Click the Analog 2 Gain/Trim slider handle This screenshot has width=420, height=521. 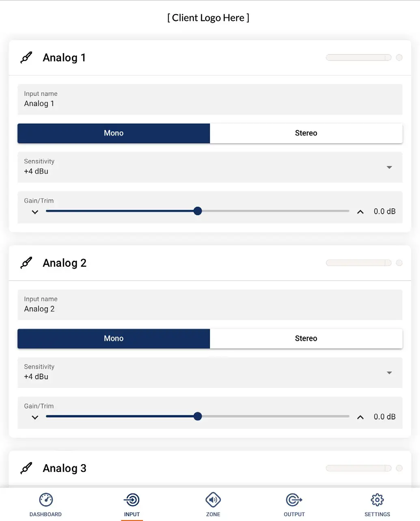pyautogui.click(x=198, y=416)
